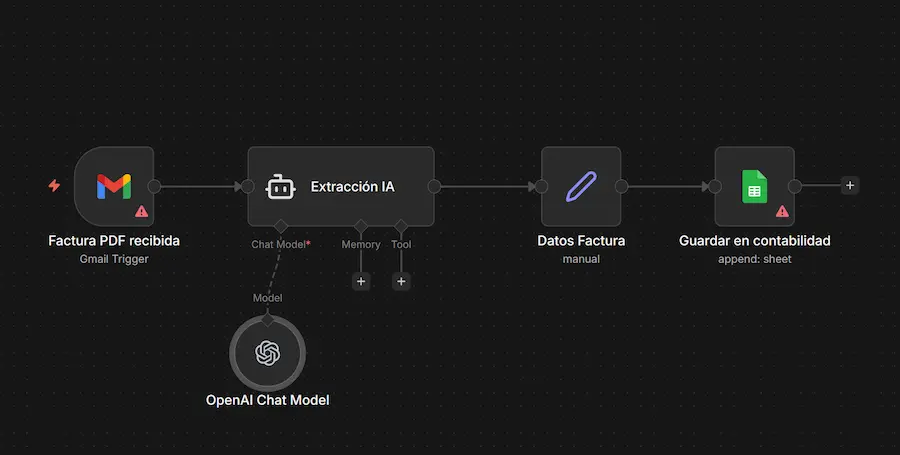Click warning triangle on Guardar en contabilidad

[x=782, y=212]
